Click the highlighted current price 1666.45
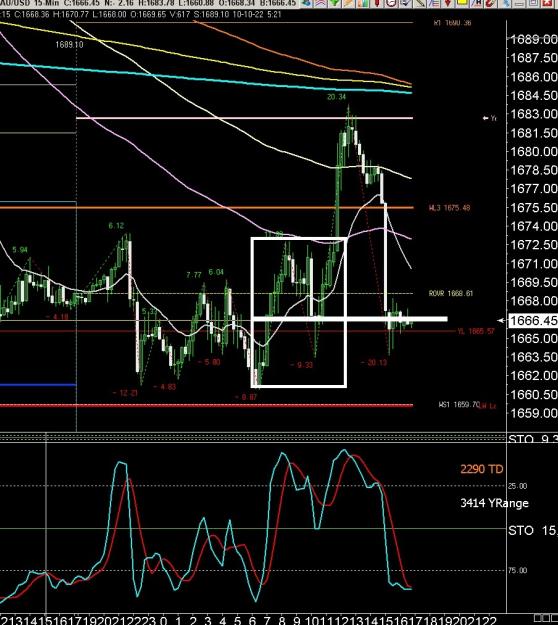The height and width of the screenshot is (625, 558). (x=533, y=320)
